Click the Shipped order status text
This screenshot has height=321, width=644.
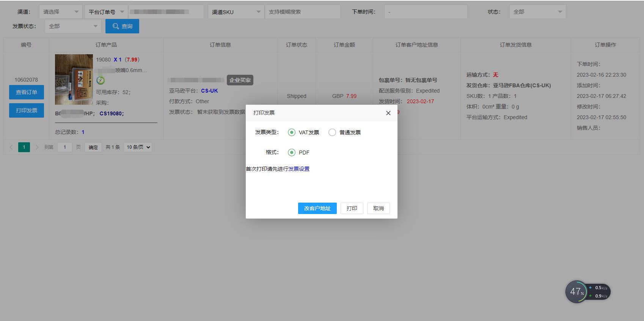(297, 96)
